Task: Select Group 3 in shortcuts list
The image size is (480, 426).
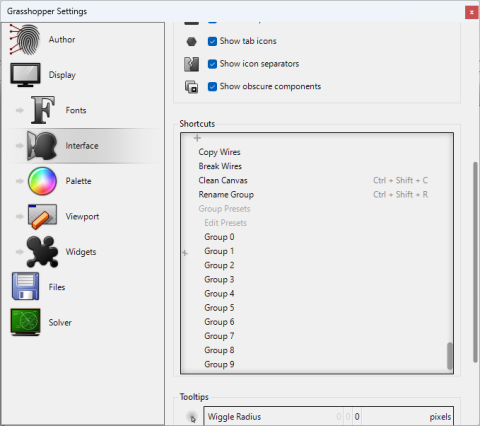Action: [219, 280]
